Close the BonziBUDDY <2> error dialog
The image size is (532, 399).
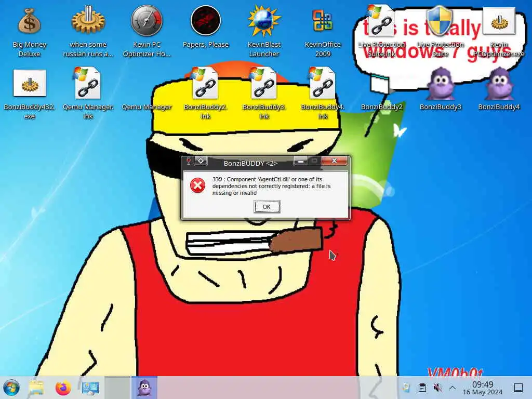click(x=334, y=161)
